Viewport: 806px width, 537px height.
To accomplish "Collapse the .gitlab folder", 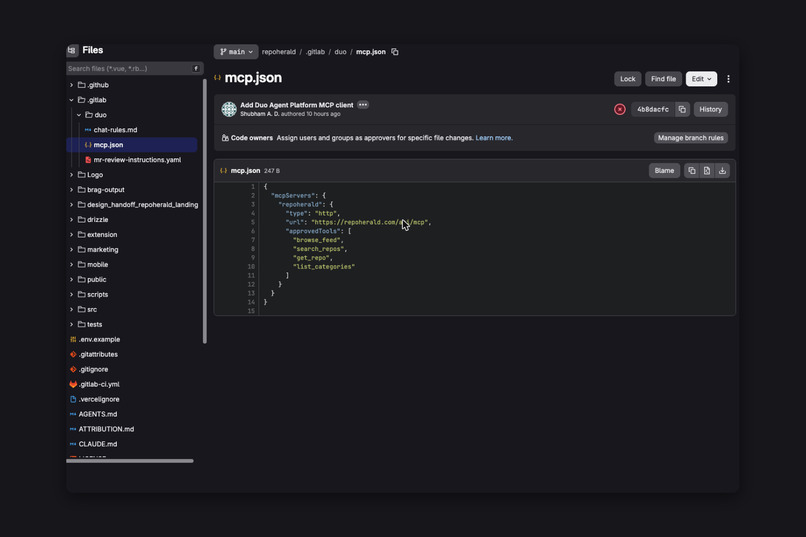I will tap(71, 100).
